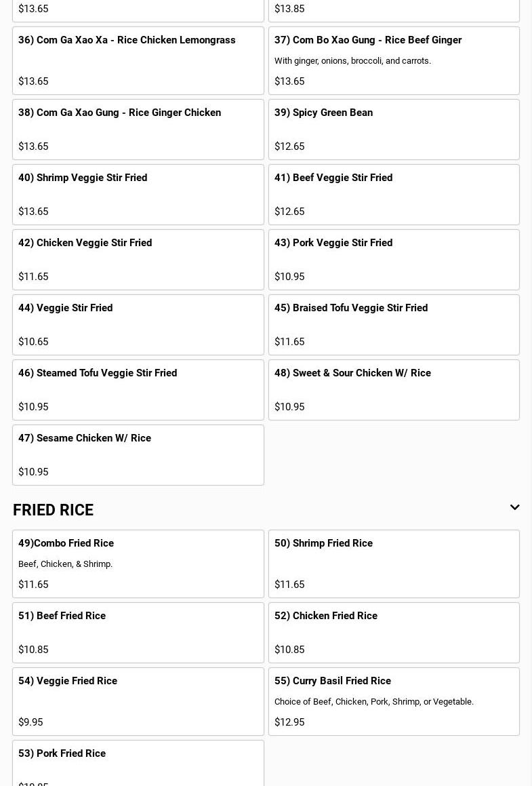
Task: Open Com Bo Xao Gung Rice Beef Ginger
Action: coord(393,60)
